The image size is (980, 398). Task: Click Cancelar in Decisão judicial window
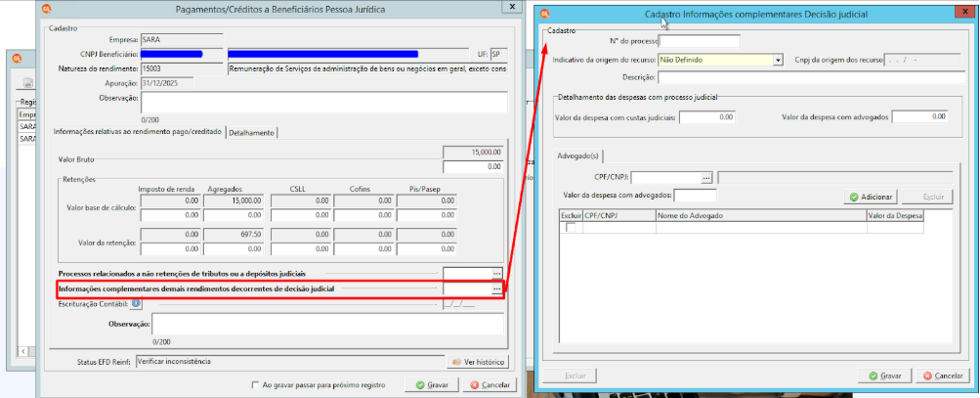tap(942, 376)
